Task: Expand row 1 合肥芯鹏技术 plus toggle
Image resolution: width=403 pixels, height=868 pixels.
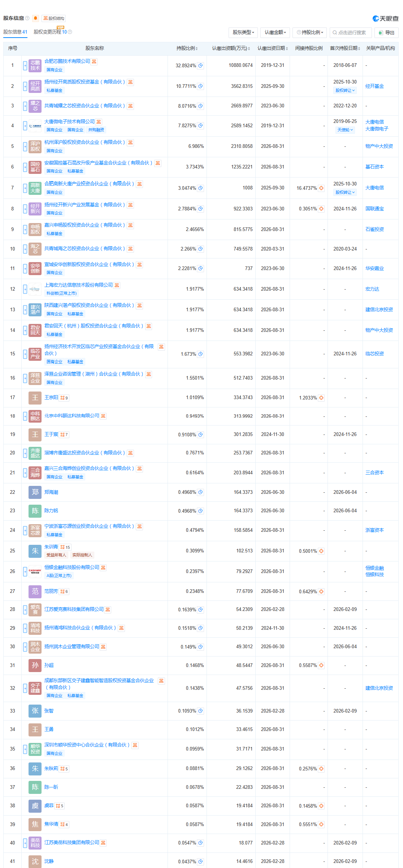Action: (x=25, y=65)
